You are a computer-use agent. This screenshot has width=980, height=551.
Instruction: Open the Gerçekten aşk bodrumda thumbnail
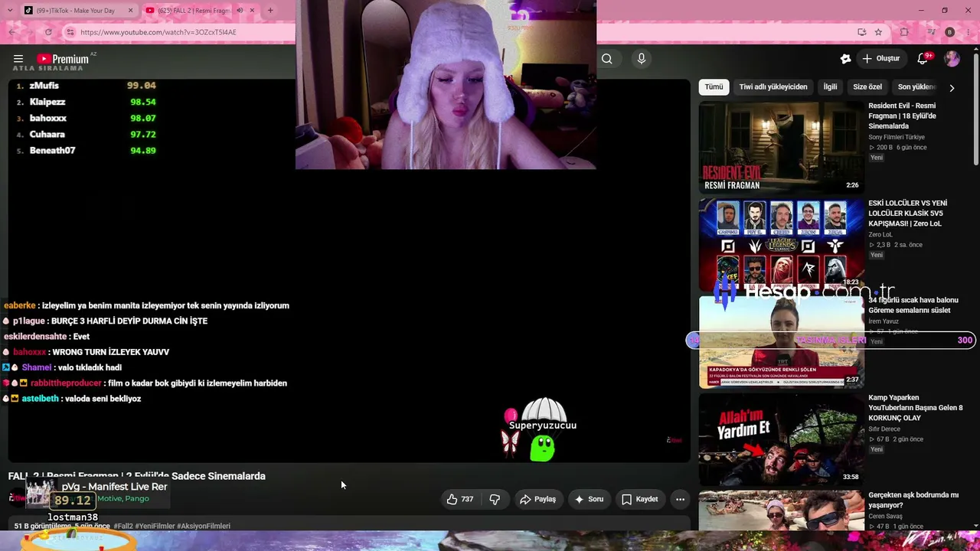coord(781,509)
